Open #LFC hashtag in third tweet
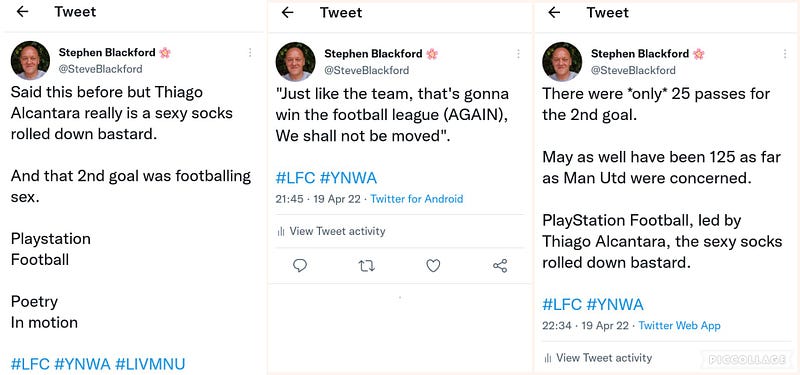This screenshot has height=375, width=800. point(562,305)
